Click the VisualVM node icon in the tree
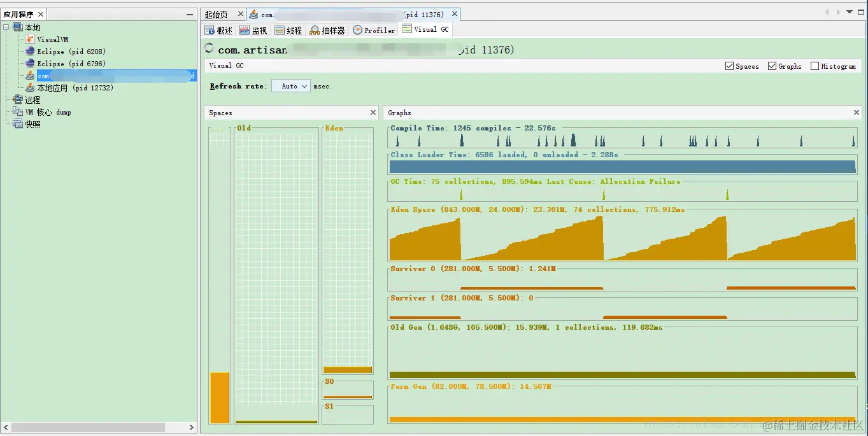868x436 pixels. pos(30,39)
